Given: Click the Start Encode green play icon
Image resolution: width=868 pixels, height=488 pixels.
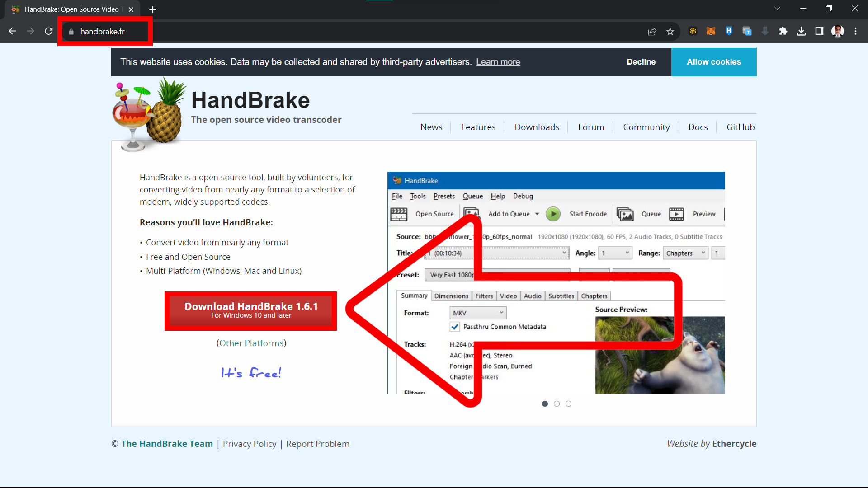Looking at the screenshot, I should pyautogui.click(x=552, y=213).
